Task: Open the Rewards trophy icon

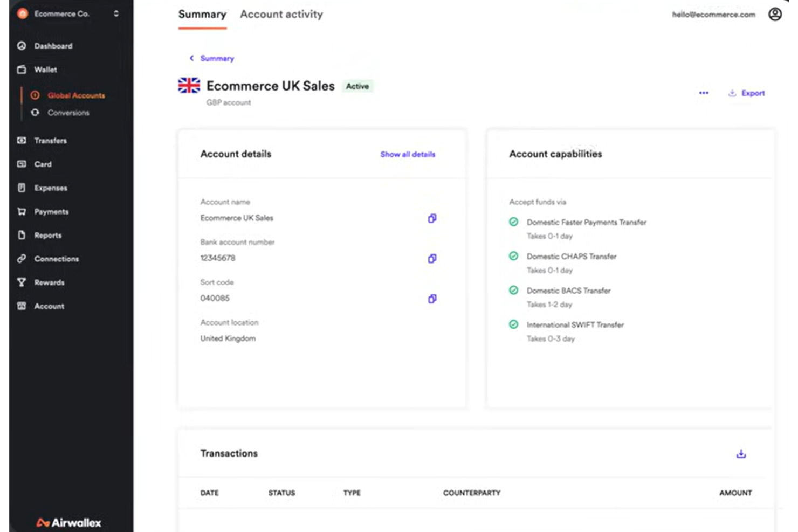Action: [22, 282]
